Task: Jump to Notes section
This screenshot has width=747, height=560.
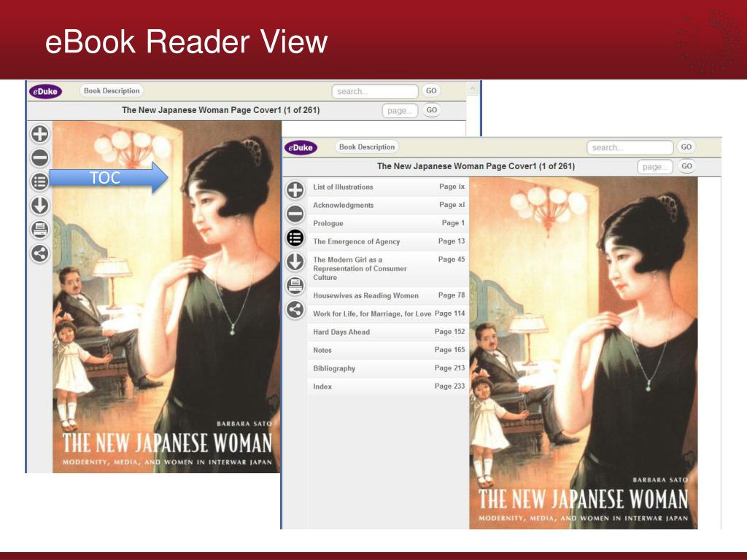Action: tap(389, 350)
